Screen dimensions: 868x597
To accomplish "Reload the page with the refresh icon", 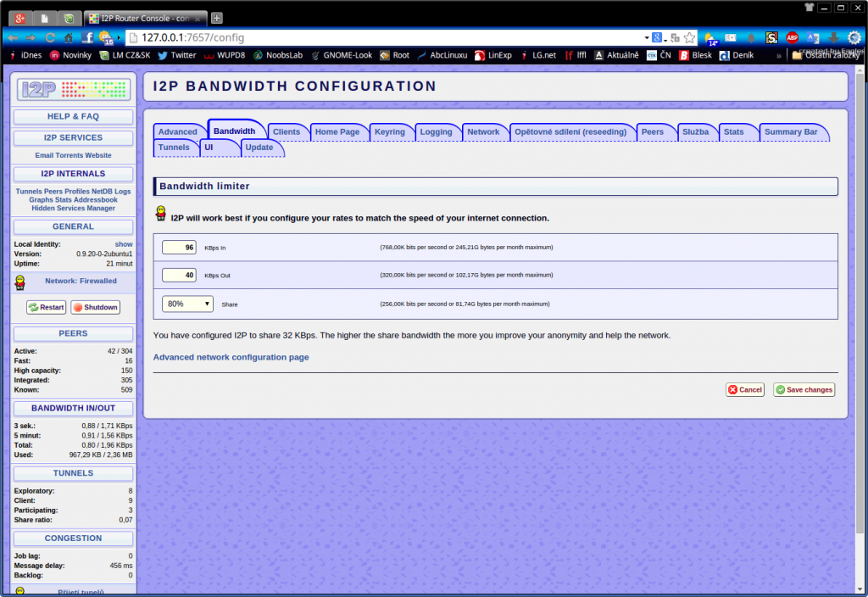I will coord(50,37).
